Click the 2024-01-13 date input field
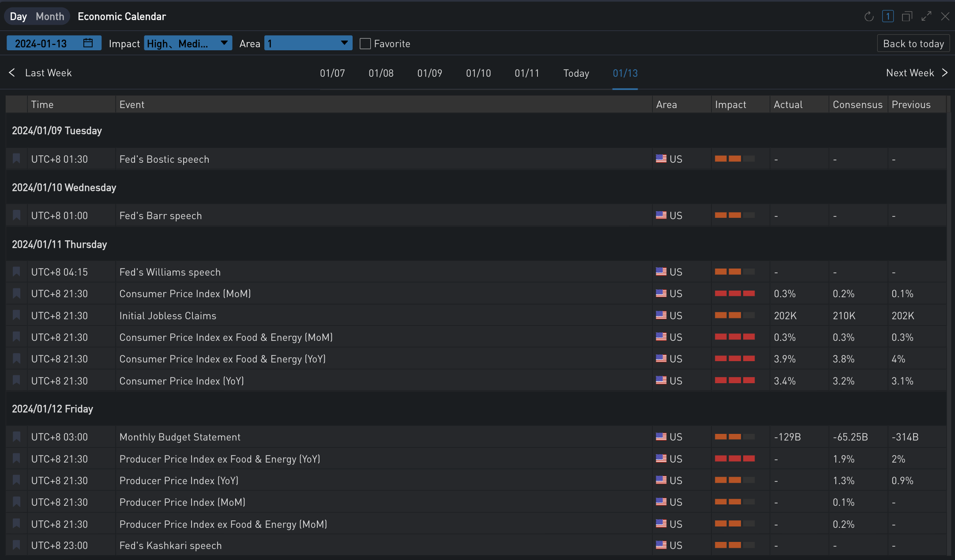This screenshot has height=560, width=955. [x=41, y=43]
